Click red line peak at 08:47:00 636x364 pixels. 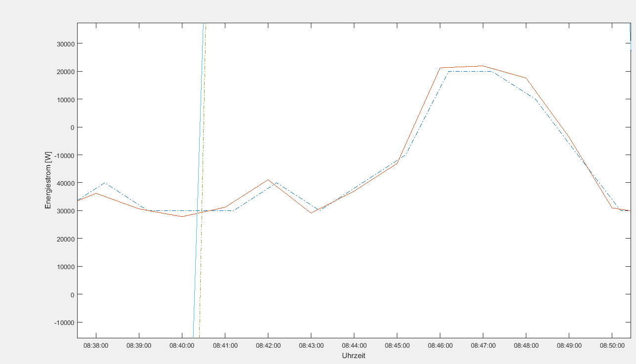(x=482, y=66)
